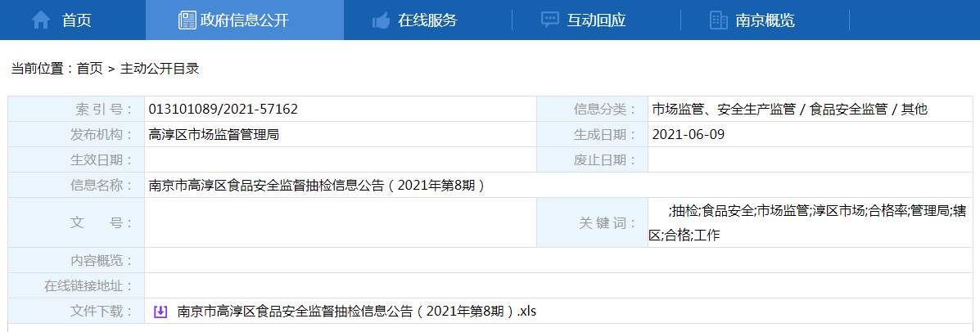980x332 pixels.
Task: Click the 发布机构 label
Action: (102, 134)
